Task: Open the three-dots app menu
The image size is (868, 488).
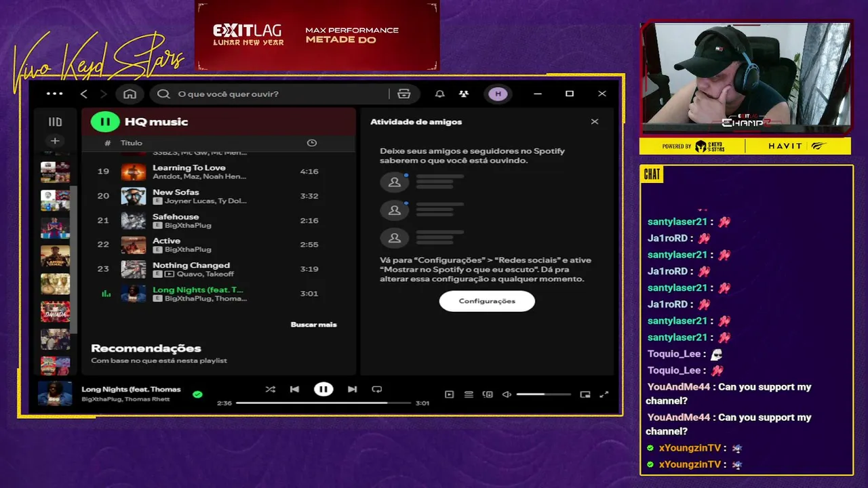Action: 55,94
